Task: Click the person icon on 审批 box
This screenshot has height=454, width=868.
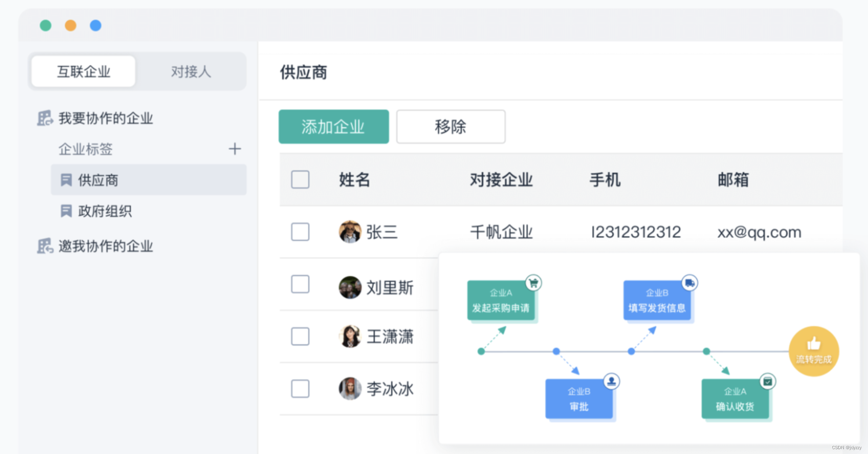Action: pyautogui.click(x=612, y=381)
